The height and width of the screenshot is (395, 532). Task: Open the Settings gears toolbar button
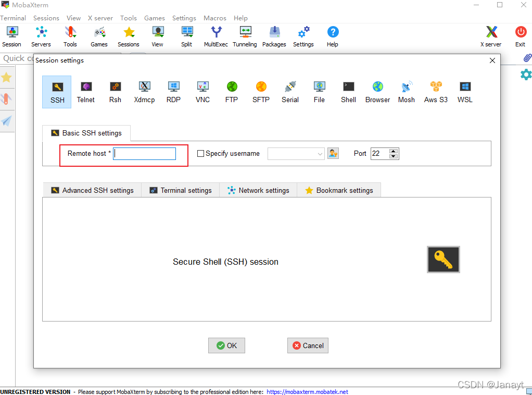pyautogui.click(x=303, y=36)
